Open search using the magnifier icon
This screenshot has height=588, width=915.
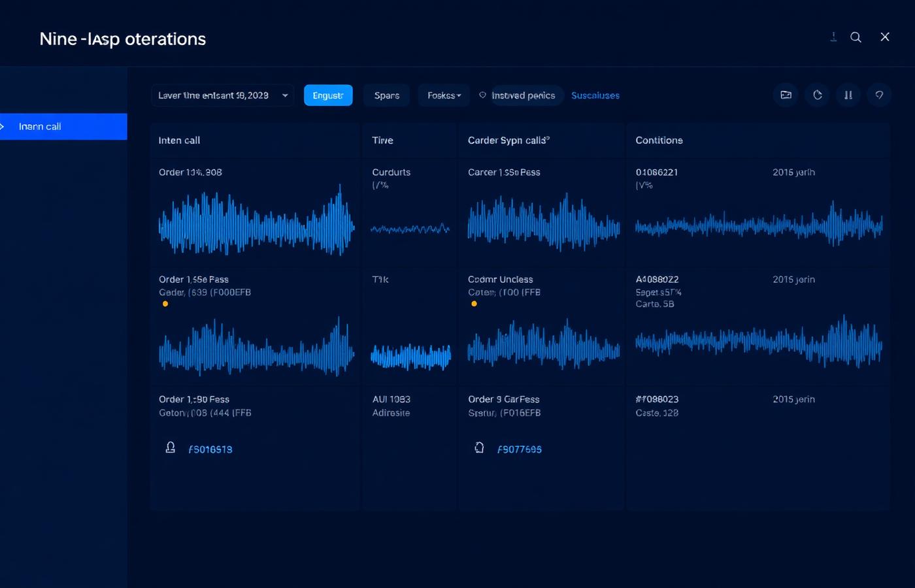856,37
